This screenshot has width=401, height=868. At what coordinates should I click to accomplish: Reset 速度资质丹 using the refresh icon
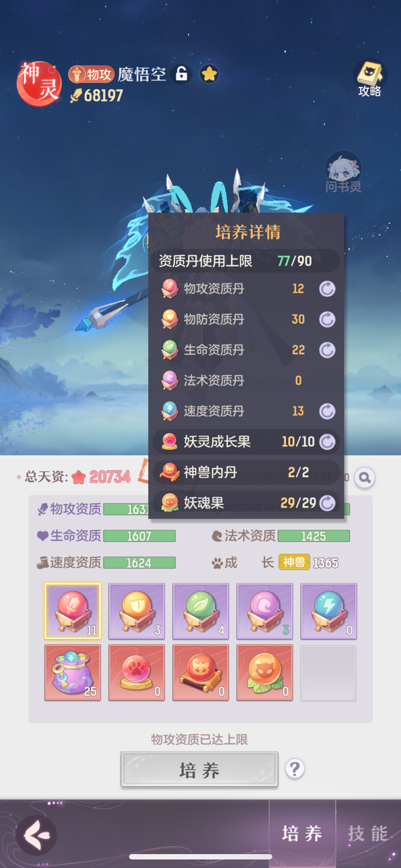[327, 411]
